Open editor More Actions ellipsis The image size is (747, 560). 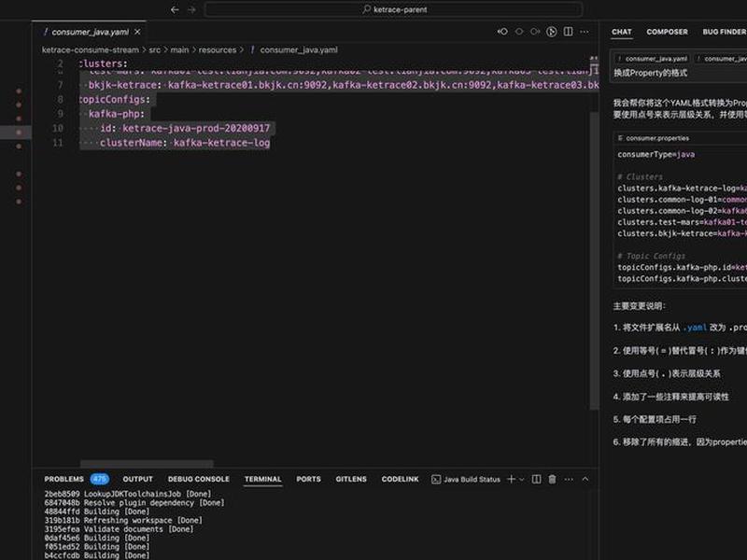pos(585,32)
